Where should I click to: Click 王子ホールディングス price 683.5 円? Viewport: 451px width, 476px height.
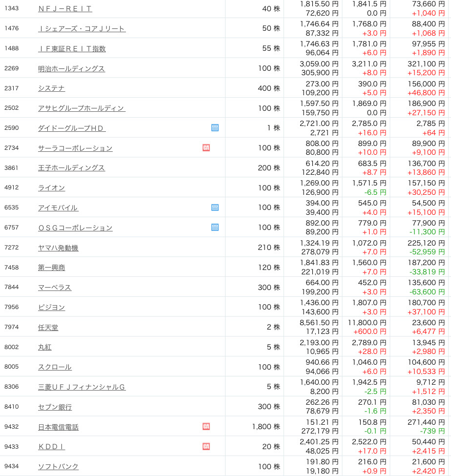372,164
